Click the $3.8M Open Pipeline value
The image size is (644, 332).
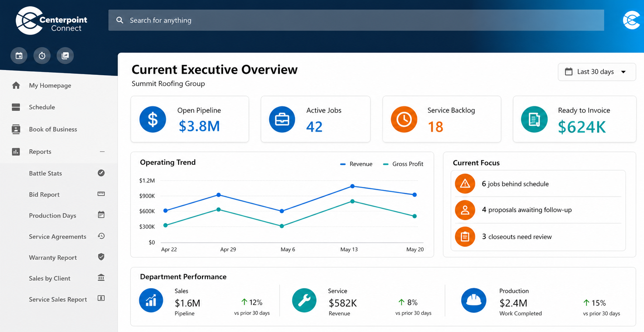(x=199, y=127)
